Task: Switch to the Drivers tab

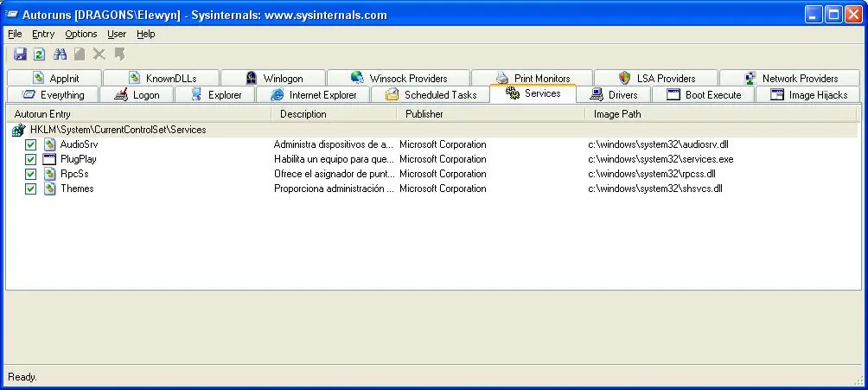Action: tap(614, 95)
